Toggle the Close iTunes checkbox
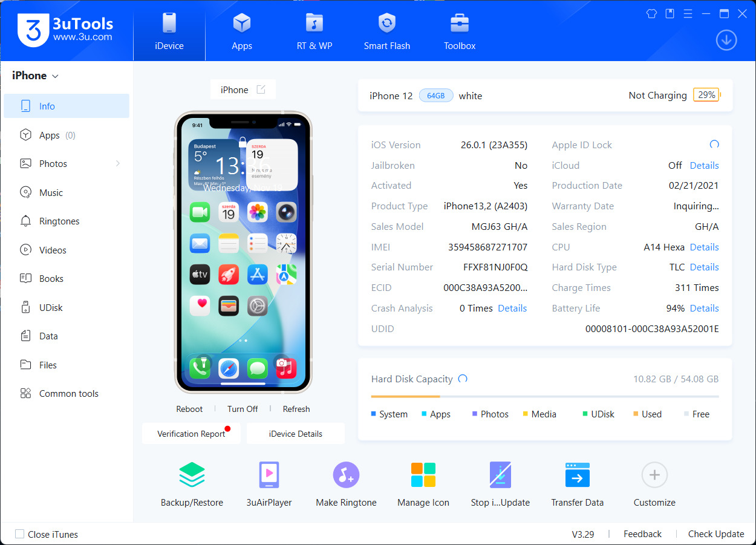 [19, 534]
